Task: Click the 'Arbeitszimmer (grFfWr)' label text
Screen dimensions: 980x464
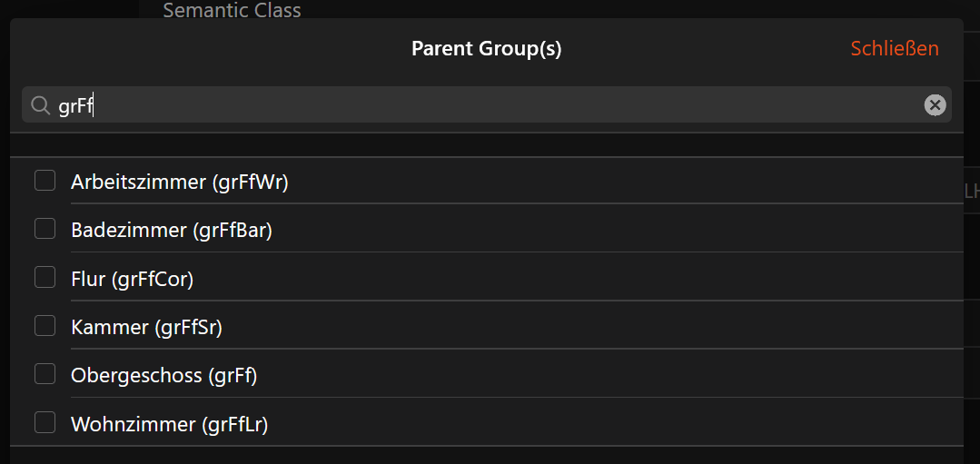Action: pyautogui.click(x=180, y=182)
